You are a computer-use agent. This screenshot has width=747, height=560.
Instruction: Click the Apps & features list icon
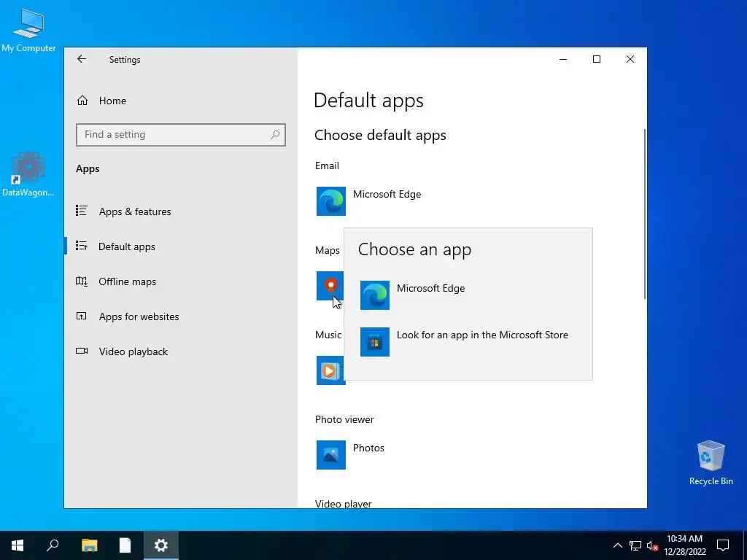point(82,211)
